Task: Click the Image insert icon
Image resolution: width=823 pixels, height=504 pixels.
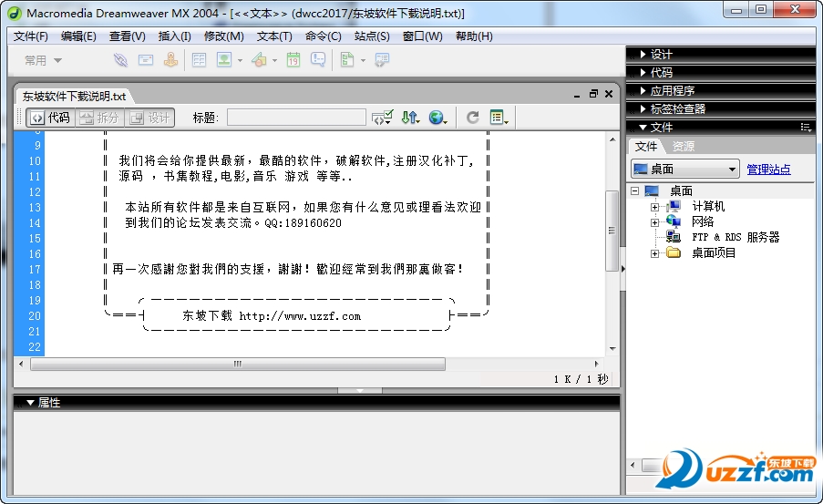Action: 224,60
